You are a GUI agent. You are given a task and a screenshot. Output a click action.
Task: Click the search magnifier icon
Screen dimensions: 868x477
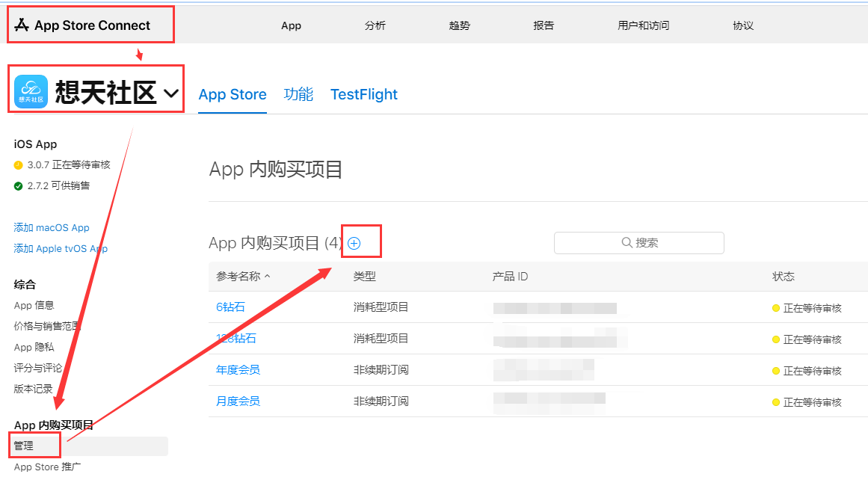pyautogui.click(x=627, y=242)
